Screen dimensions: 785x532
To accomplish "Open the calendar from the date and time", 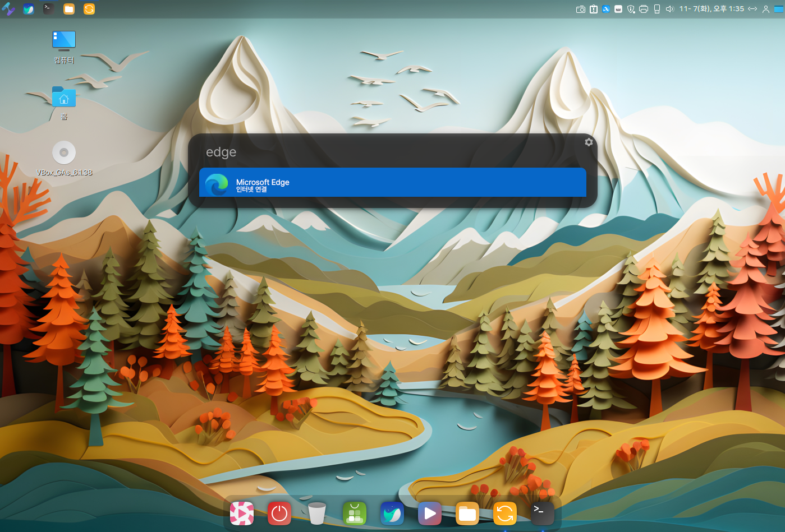I will click(x=711, y=9).
